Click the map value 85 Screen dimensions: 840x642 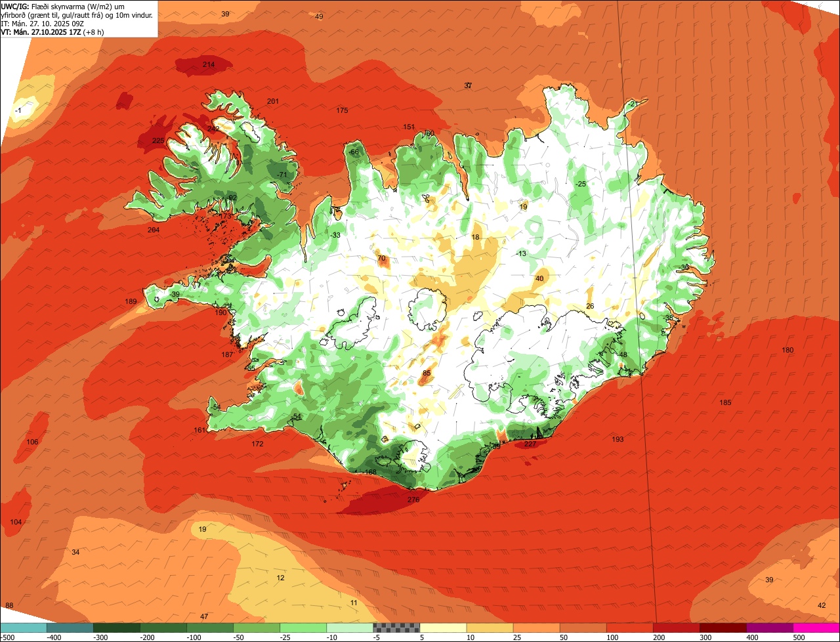(x=427, y=374)
